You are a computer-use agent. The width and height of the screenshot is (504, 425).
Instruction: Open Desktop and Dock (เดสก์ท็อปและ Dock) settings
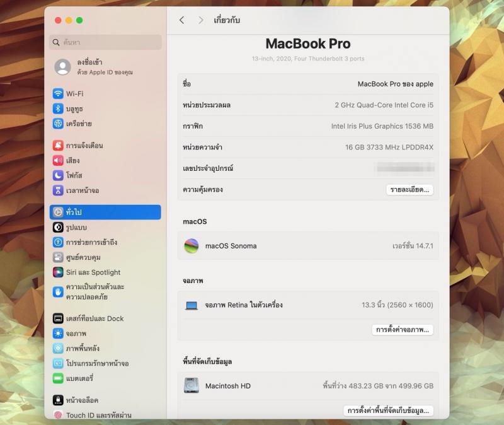105,318
